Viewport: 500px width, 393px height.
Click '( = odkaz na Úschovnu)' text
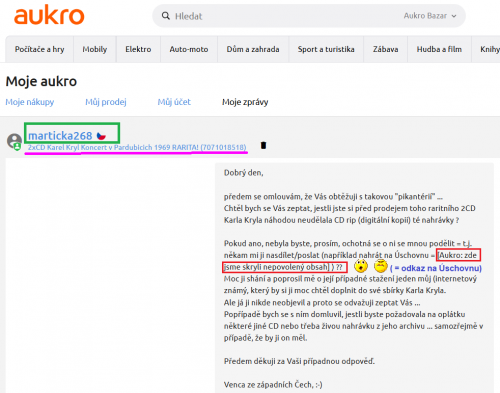[x=436, y=268]
